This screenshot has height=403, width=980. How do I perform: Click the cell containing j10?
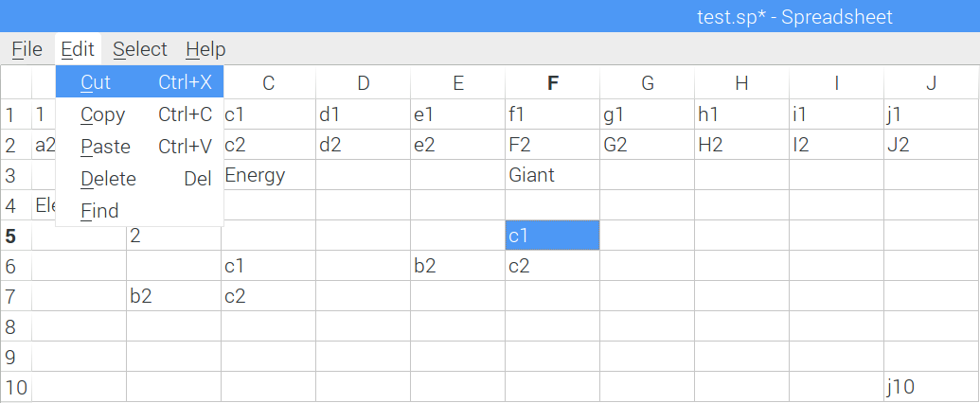pyautogui.click(x=932, y=387)
